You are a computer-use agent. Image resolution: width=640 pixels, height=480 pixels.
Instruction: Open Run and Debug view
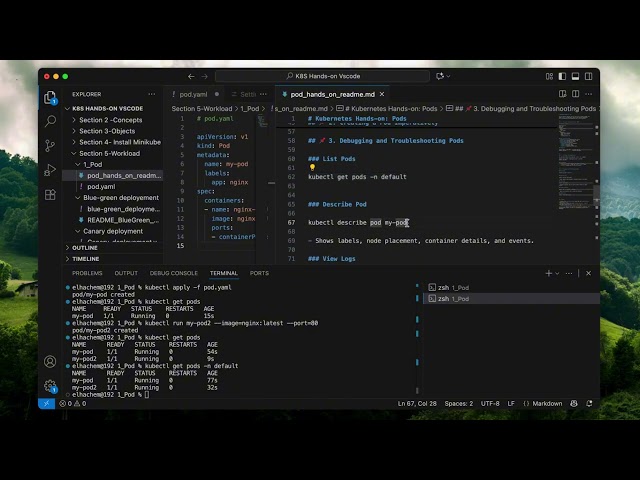click(x=50, y=170)
